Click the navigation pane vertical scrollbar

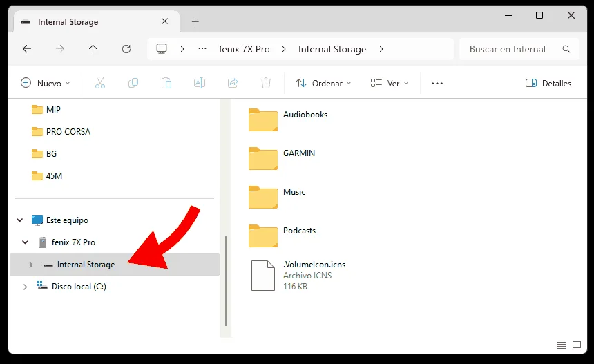[x=226, y=280]
